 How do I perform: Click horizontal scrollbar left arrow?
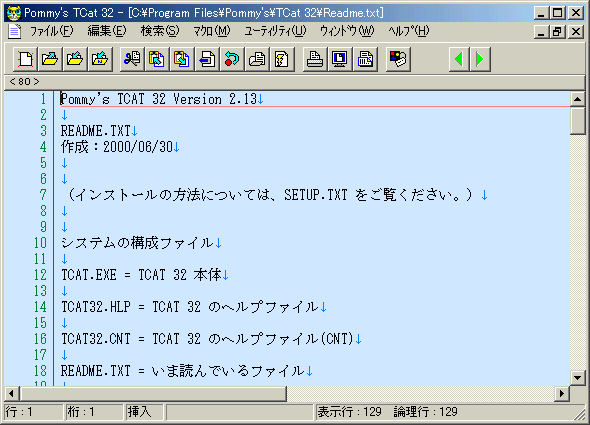[12, 394]
